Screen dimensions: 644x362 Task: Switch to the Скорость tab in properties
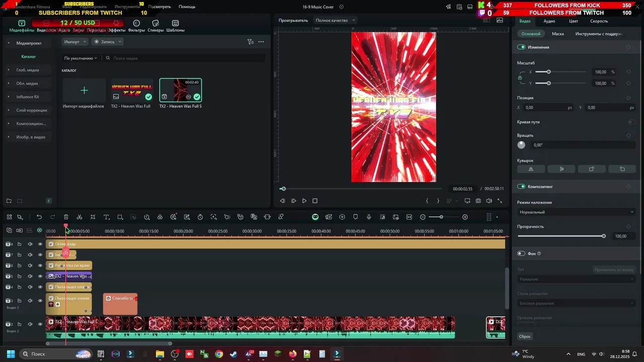(599, 21)
